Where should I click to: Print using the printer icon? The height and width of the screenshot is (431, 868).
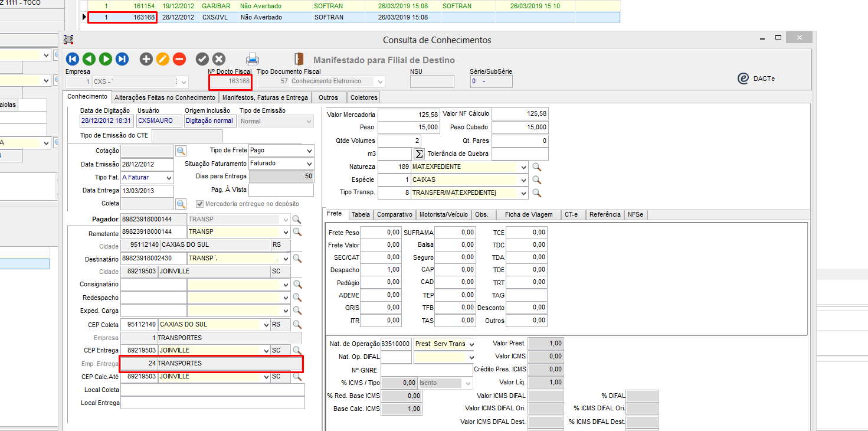pyautogui.click(x=253, y=59)
